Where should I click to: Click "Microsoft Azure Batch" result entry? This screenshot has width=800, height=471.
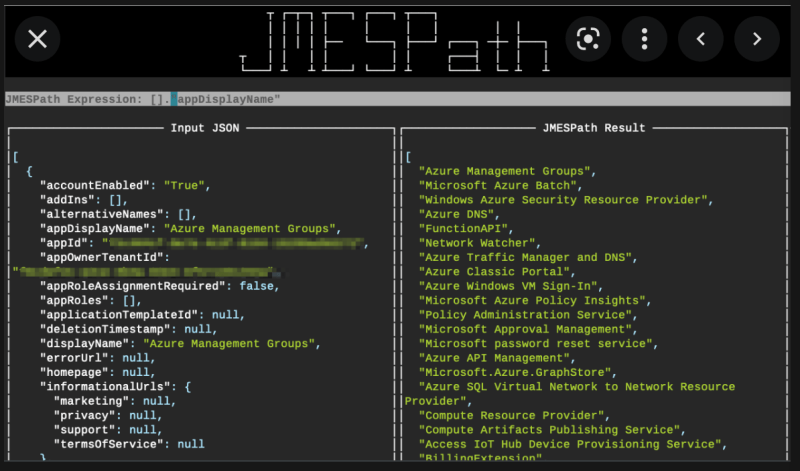coord(501,186)
